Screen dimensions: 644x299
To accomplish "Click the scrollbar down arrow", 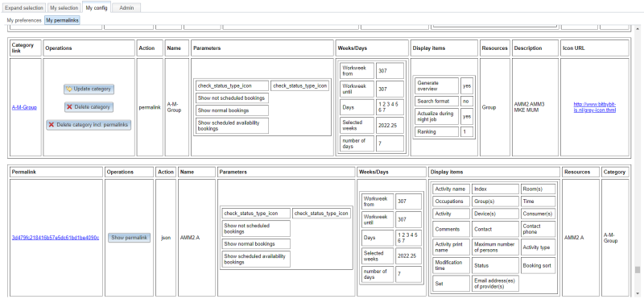I will point(638,293).
